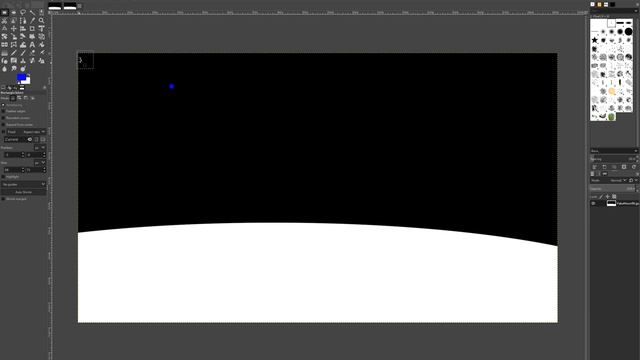Select the Gradient tool
Image resolution: width=640 pixels, height=360 pixels.
click(x=4, y=53)
